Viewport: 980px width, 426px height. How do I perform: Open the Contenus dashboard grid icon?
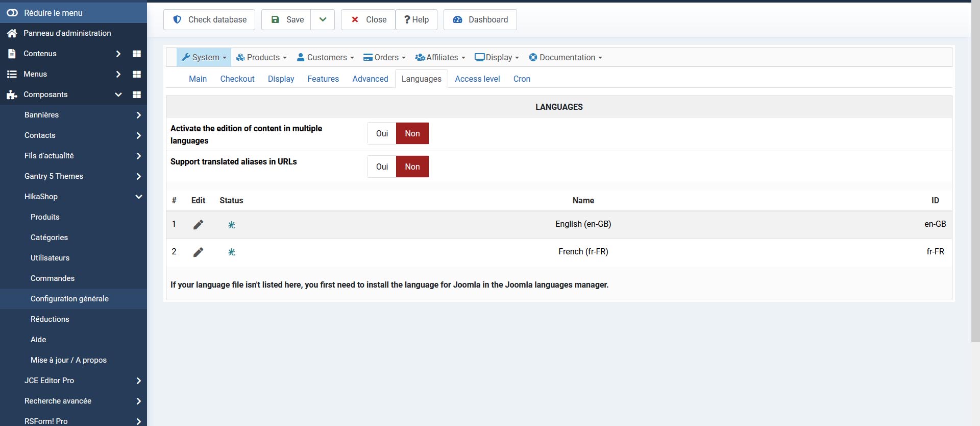(x=137, y=54)
